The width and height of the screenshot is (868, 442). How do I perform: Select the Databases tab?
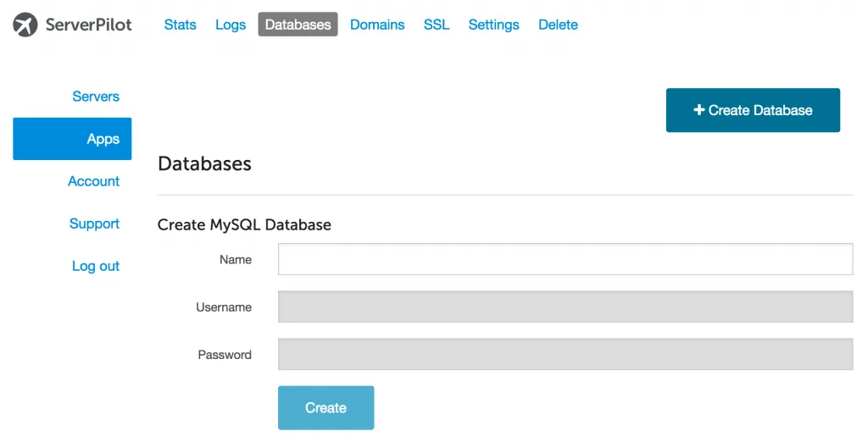tap(298, 25)
